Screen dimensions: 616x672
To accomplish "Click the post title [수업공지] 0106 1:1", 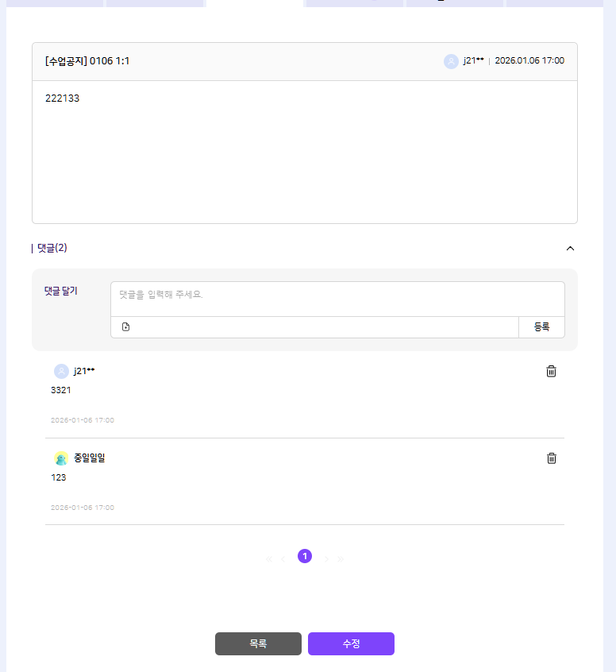I will [87, 61].
